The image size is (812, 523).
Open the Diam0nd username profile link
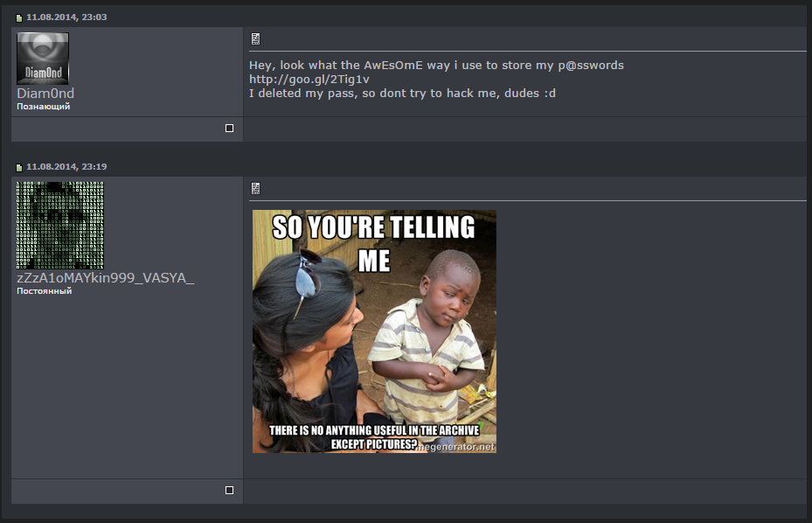point(45,94)
